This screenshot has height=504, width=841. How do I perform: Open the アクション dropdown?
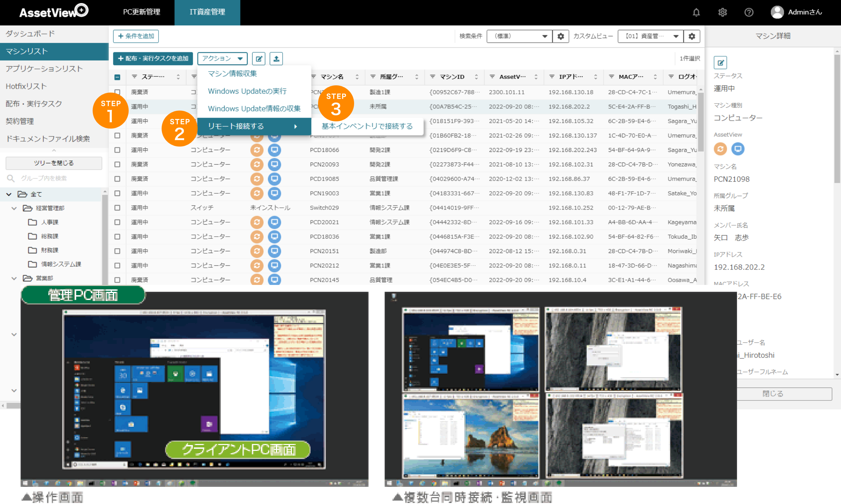pos(222,58)
